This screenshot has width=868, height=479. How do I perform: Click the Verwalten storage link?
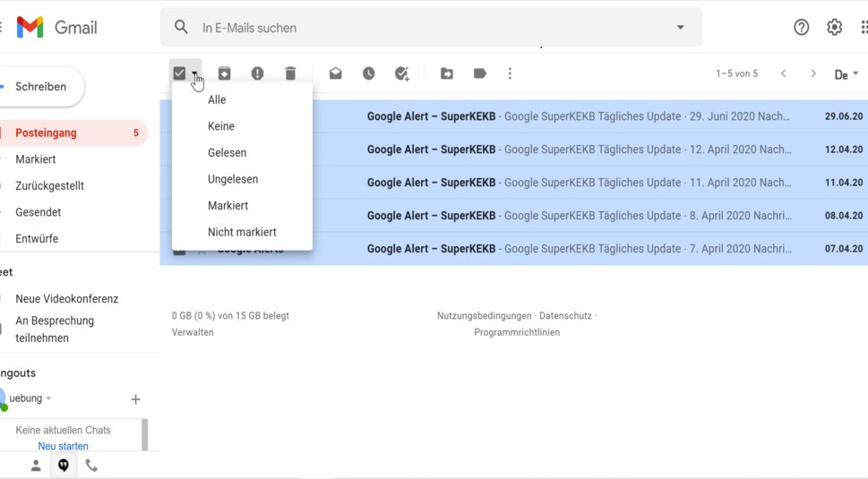click(193, 332)
